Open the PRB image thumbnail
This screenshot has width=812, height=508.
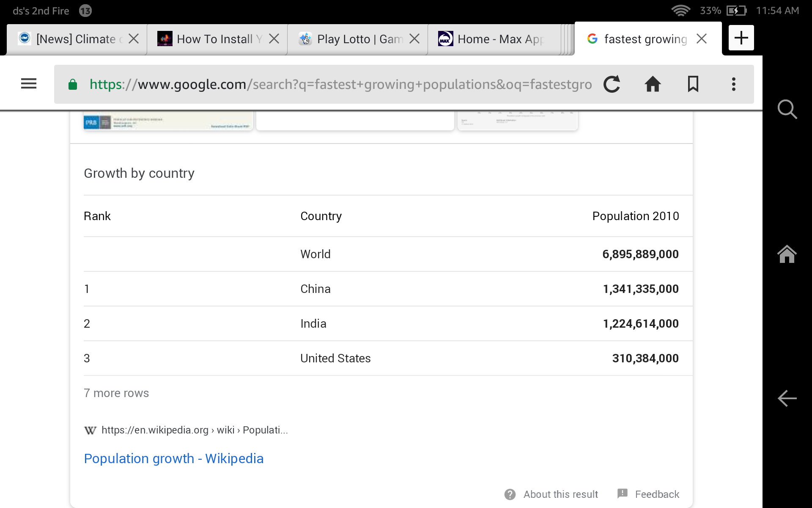[x=168, y=121]
